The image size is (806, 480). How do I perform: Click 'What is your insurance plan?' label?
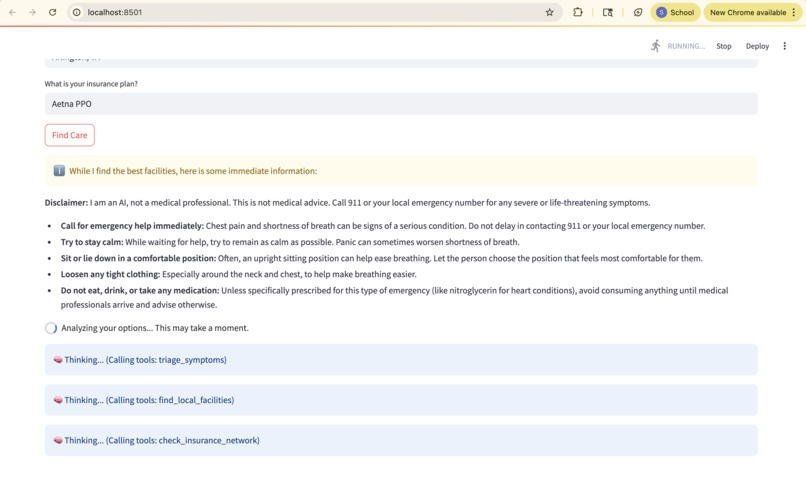pyautogui.click(x=91, y=84)
